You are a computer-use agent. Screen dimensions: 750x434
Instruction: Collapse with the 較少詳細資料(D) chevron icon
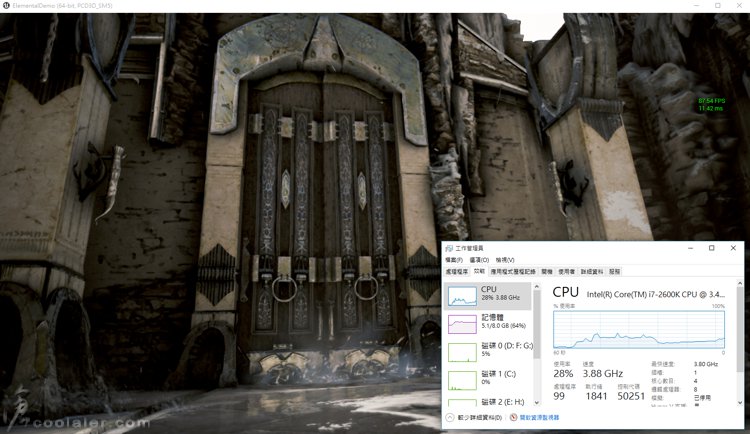pos(450,417)
